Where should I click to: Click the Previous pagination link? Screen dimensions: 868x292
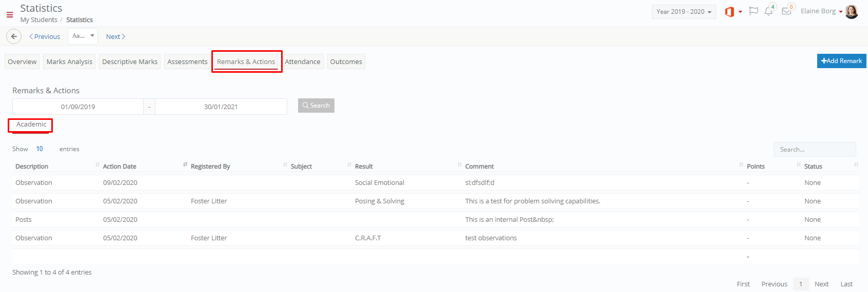[774, 284]
